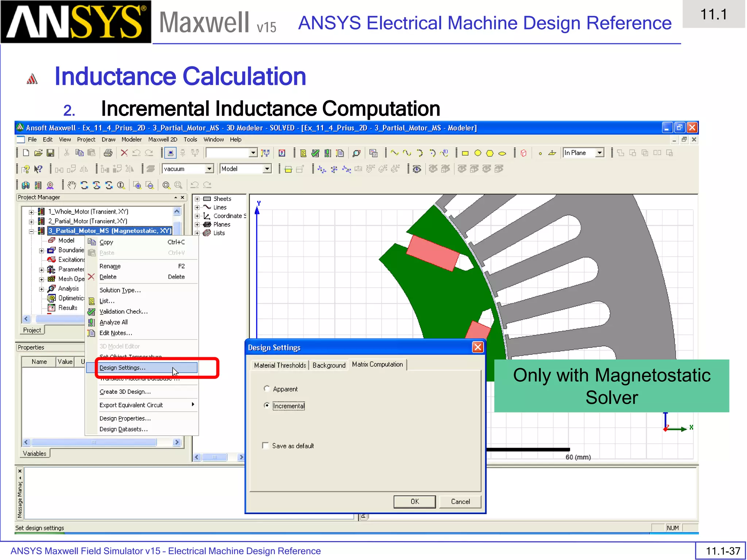
Task: Click the Save disk icon
Action: [50, 153]
